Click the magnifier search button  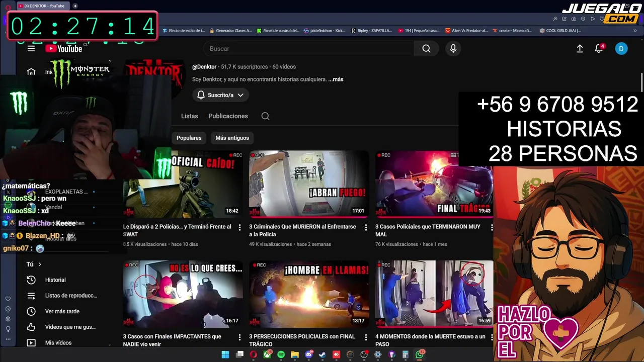point(426,48)
